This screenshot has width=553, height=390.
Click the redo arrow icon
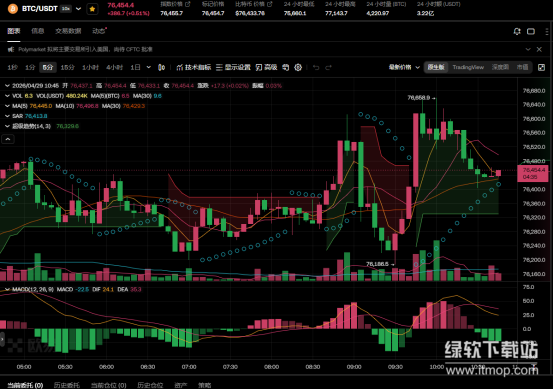pos(328,67)
